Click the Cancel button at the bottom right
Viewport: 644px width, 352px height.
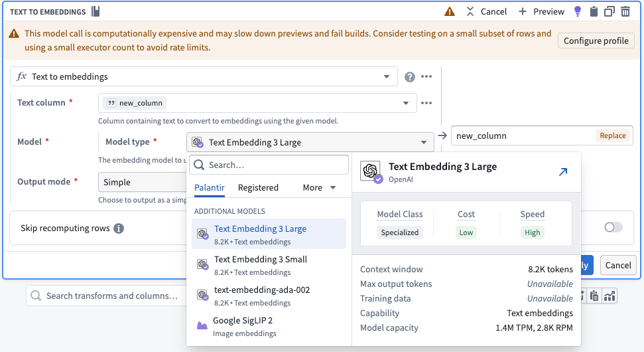point(618,265)
